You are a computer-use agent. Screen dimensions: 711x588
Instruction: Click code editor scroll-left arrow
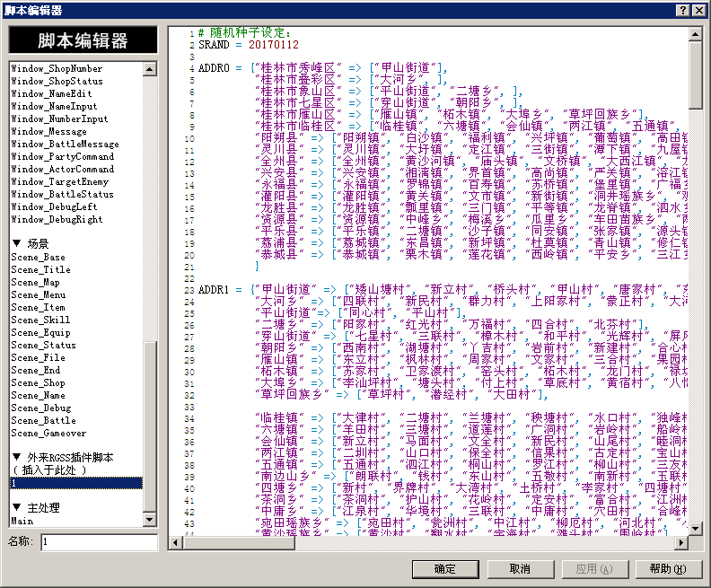coord(176,542)
